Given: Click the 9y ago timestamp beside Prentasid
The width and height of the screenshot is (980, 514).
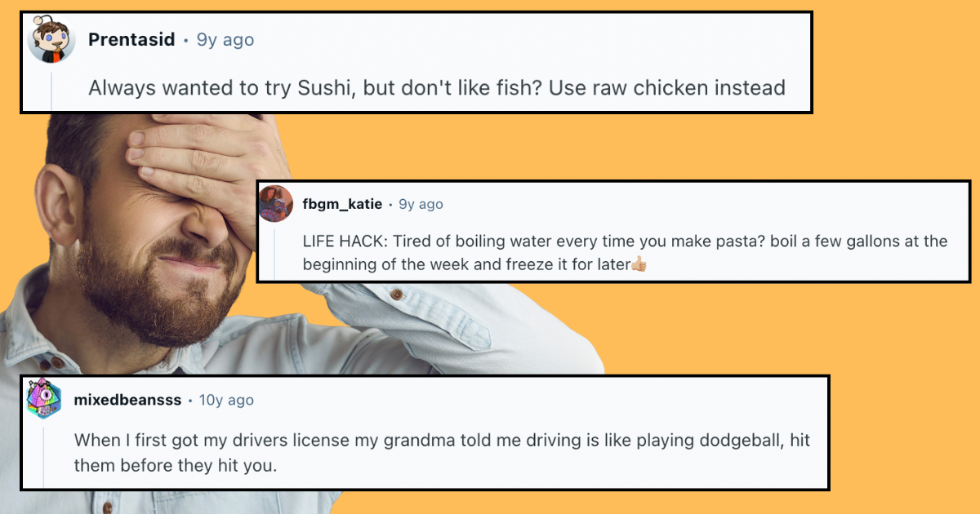Looking at the screenshot, I should [225, 39].
